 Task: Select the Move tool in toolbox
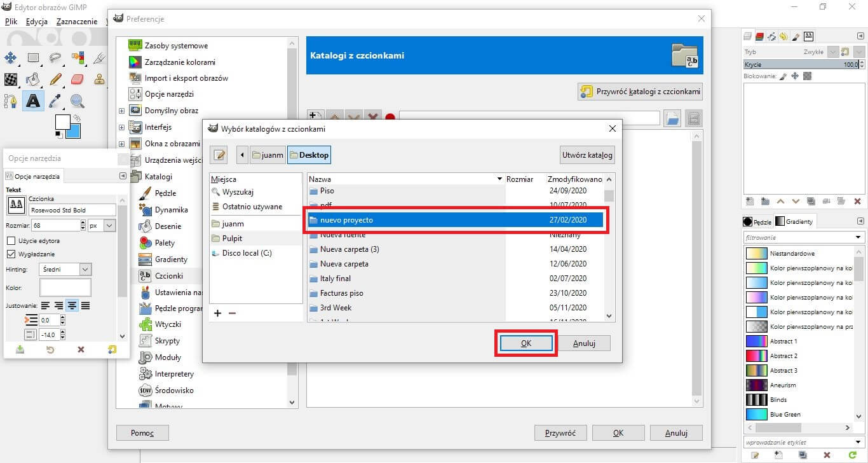point(11,58)
